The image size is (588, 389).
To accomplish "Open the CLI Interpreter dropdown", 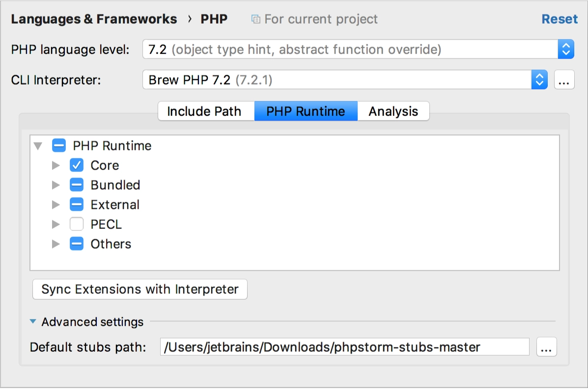I will (345, 80).
